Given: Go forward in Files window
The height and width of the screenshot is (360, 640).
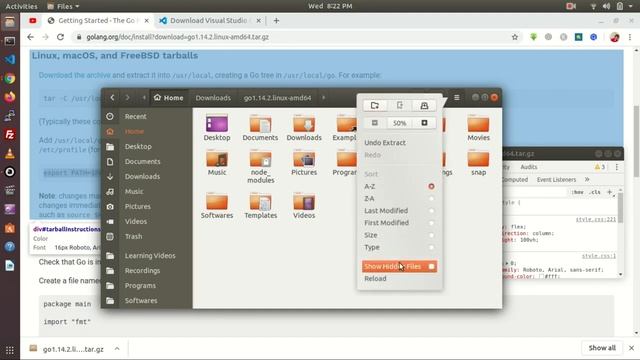Looking at the screenshot, I should pyautogui.click(x=127, y=98).
